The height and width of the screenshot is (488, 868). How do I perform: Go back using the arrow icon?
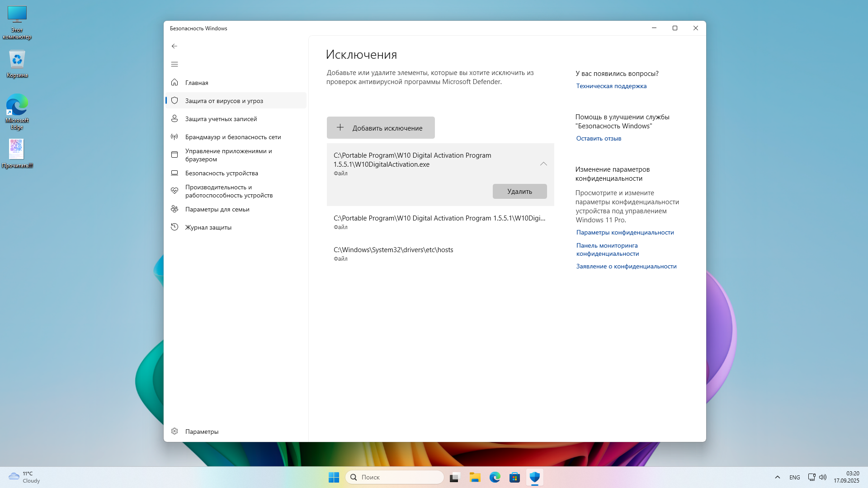pyautogui.click(x=175, y=46)
